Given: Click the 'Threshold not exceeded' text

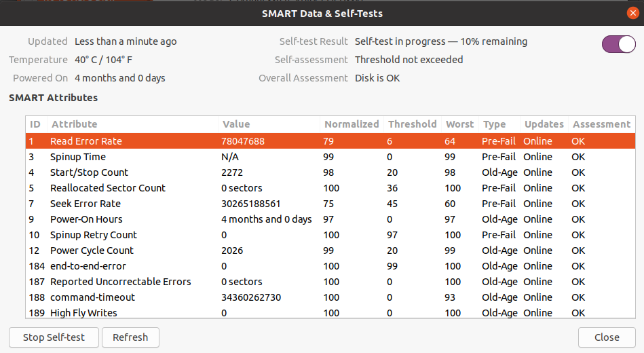Looking at the screenshot, I should click(x=409, y=60).
